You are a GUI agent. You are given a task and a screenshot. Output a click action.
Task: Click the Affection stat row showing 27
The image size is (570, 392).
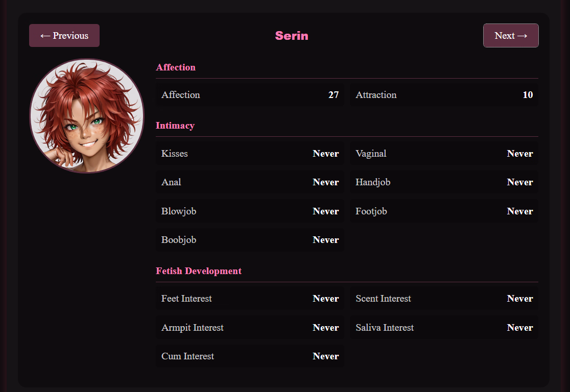pos(250,95)
